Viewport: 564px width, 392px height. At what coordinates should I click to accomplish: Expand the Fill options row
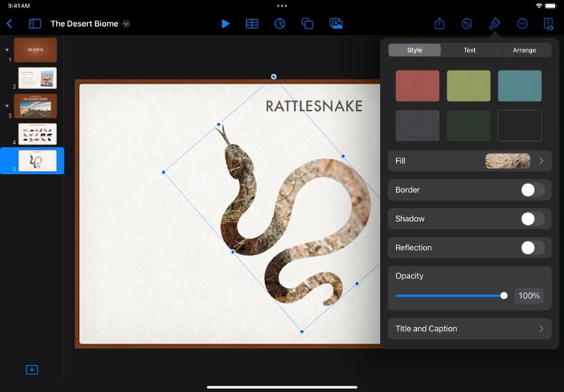pyautogui.click(x=470, y=161)
